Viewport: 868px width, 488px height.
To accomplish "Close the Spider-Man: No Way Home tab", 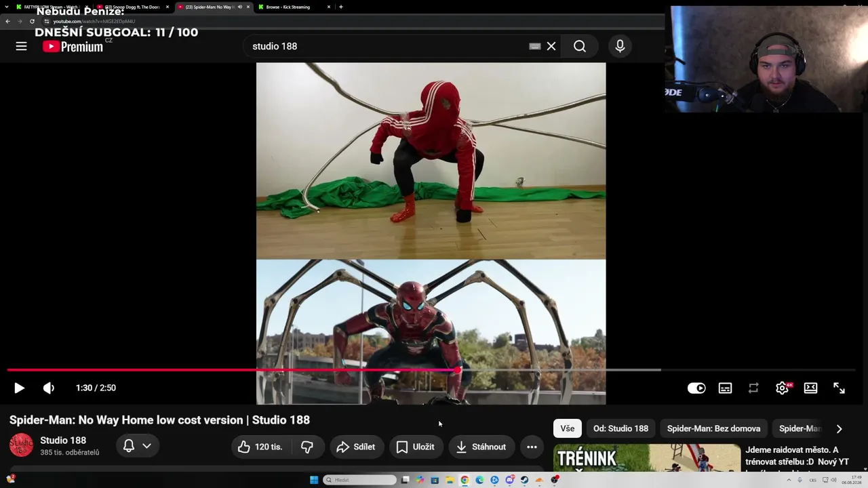I will tap(249, 7).
